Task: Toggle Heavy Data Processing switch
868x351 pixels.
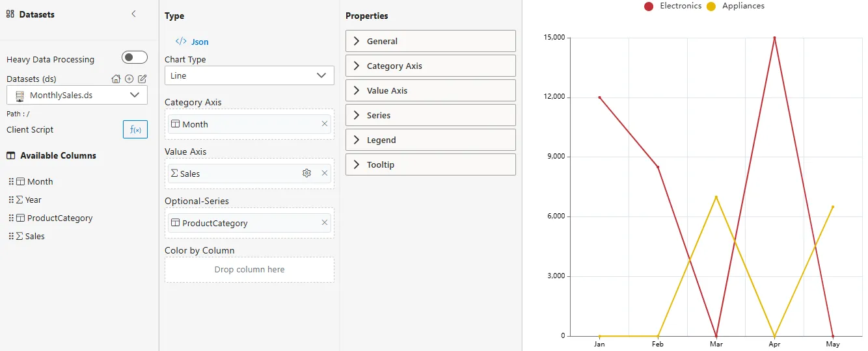Action: 135,58
